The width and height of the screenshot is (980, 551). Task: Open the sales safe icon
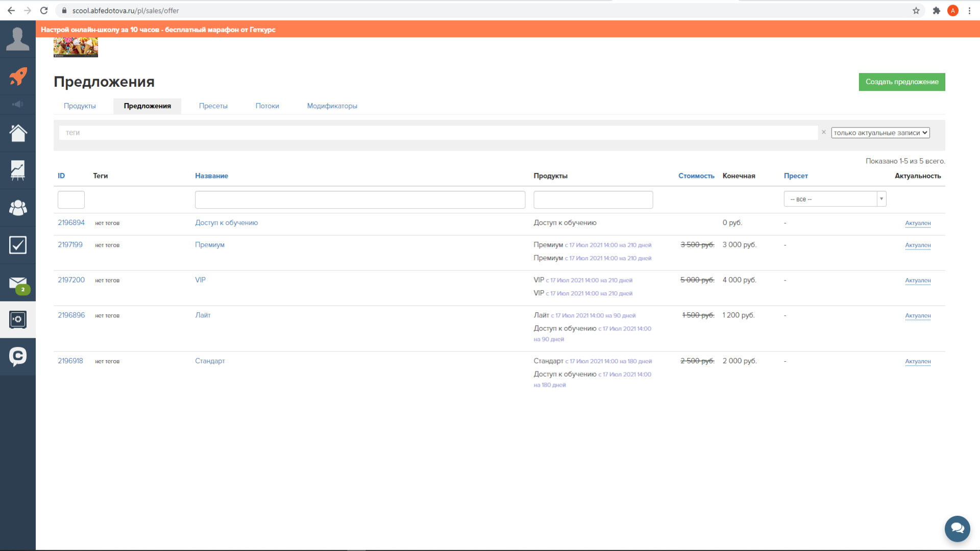pos(18,319)
